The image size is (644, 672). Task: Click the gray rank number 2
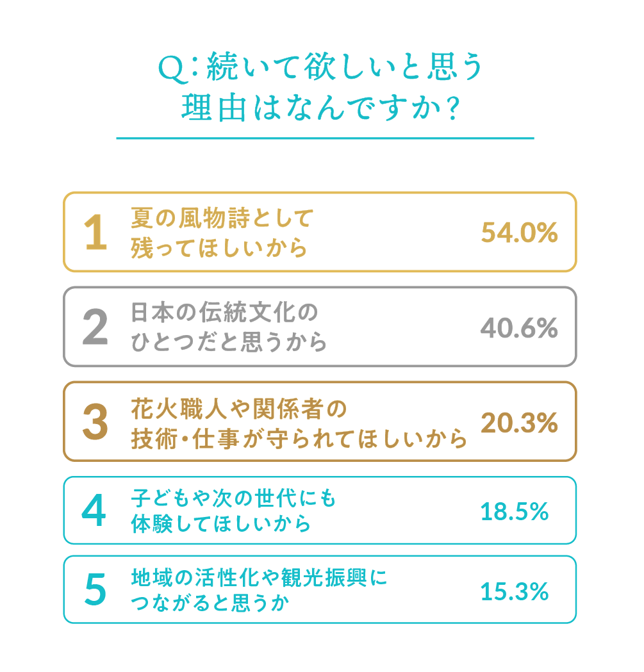pyautogui.click(x=95, y=327)
